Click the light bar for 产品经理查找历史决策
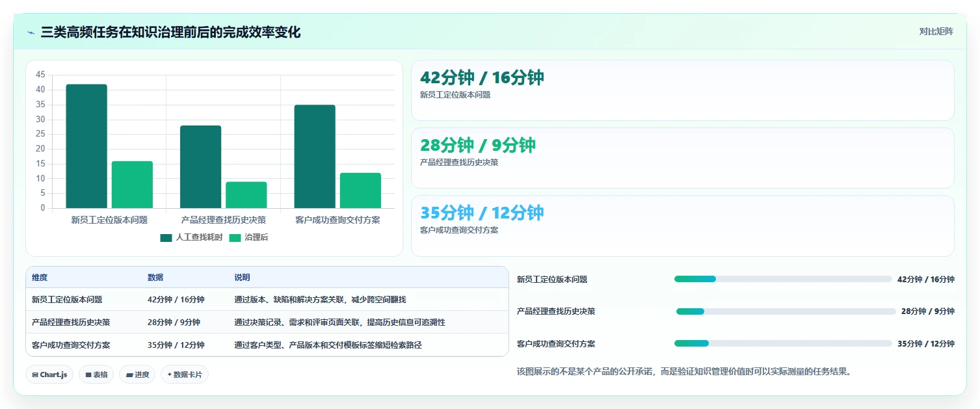This screenshot has width=980, height=409. point(246,195)
